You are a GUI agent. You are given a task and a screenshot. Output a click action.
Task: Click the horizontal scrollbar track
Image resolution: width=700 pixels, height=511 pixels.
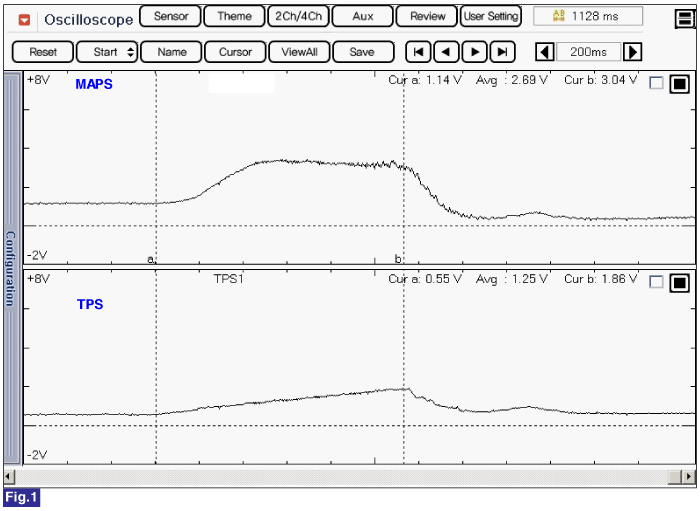344,476
